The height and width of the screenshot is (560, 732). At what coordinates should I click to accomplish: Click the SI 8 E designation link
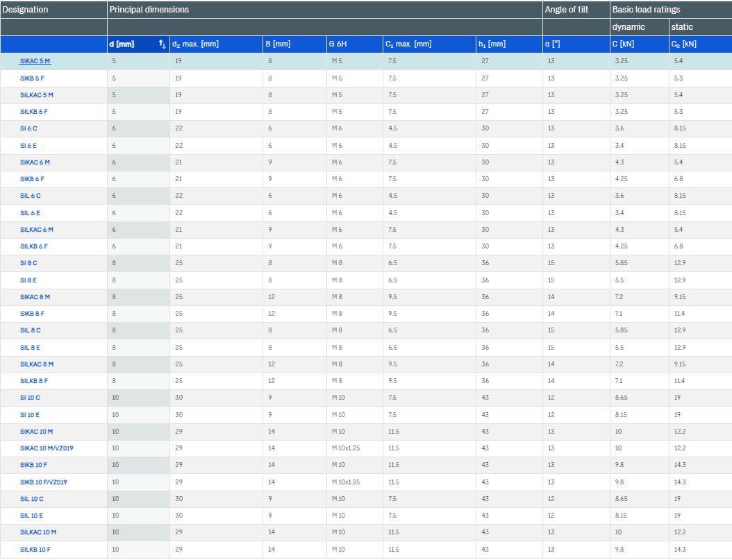pos(30,280)
